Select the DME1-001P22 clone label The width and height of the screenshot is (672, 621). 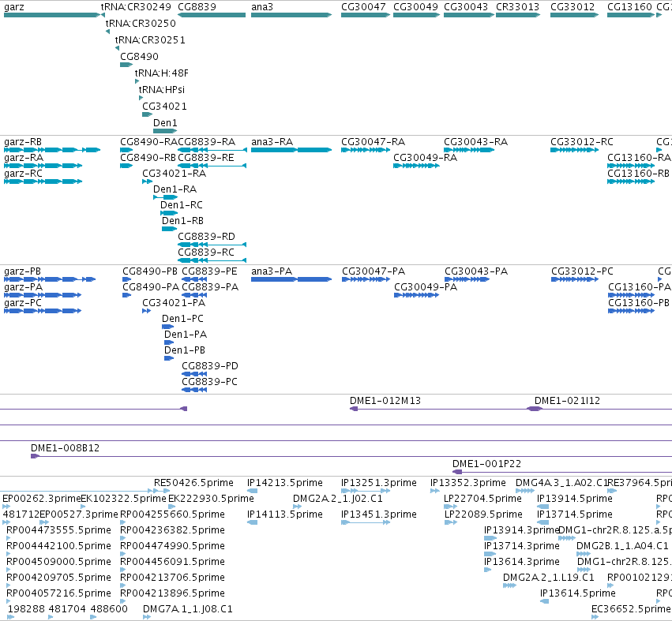(x=487, y=464)
